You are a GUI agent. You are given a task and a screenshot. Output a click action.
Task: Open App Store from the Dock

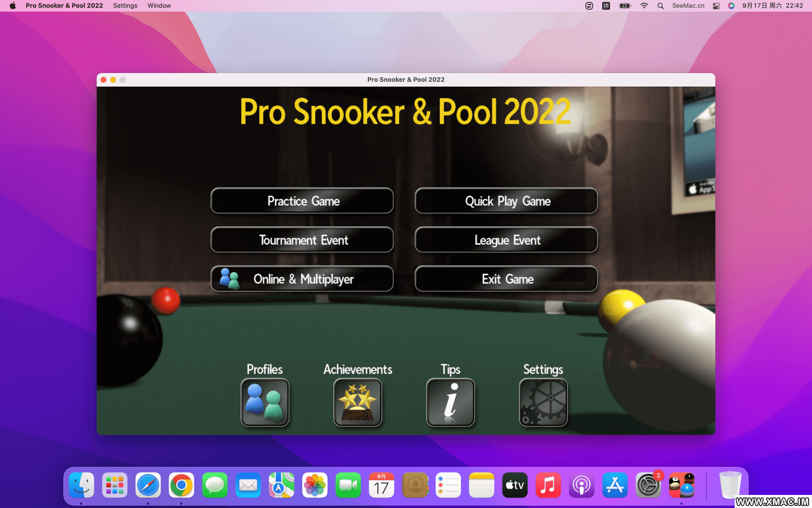coord(615,485)
